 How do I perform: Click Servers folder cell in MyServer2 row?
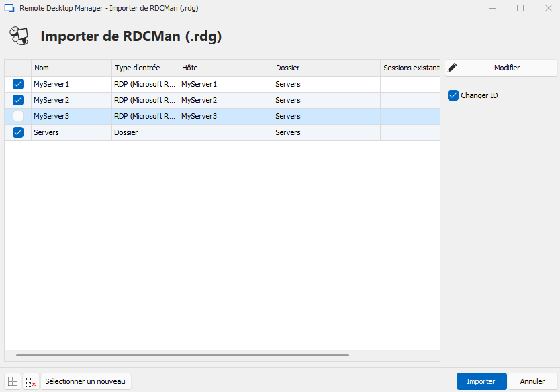coord(326,100)
